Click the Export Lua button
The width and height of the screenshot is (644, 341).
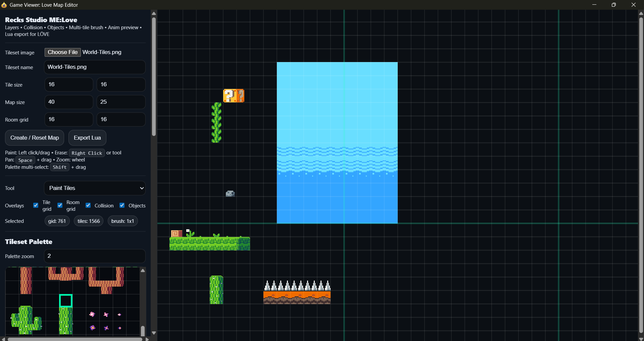87,138
